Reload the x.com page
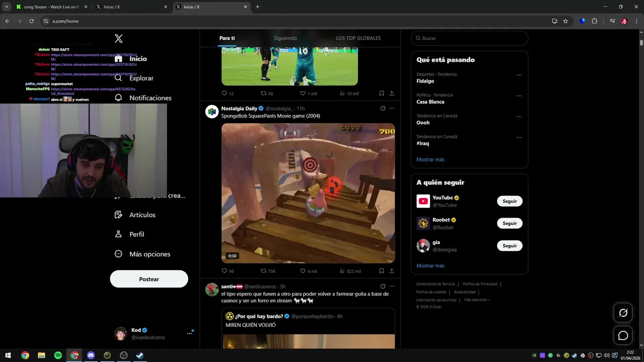The width and height of the screenshot is (644, 362). pyautogui.click(x=31, y=21)
